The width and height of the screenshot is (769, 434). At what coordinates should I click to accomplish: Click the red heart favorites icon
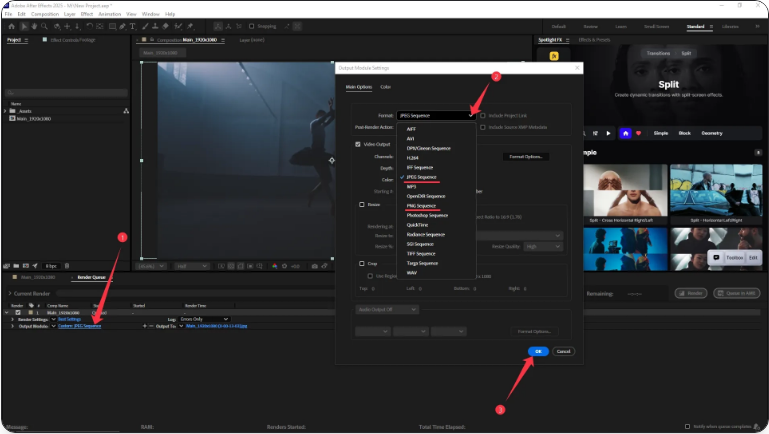[x=640, y=132]
